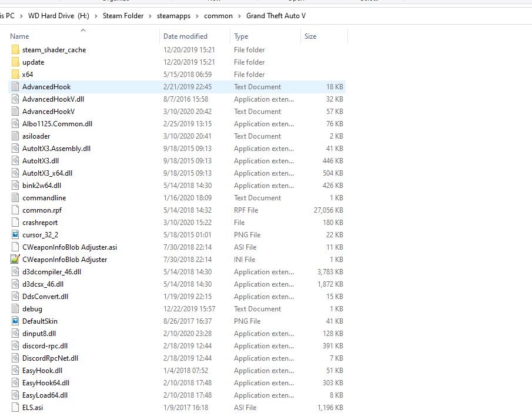The width and height of the screenshot is (532, 420).
Task: Click the CWeaponInfoBlob Adjuster INI file icon
Action: tap(15, 260)
